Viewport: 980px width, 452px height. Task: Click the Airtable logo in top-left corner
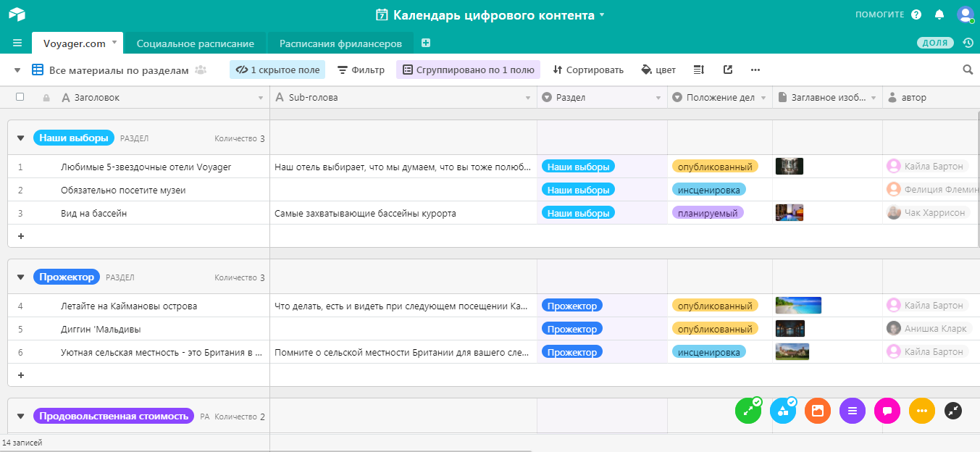pos(18,13)
